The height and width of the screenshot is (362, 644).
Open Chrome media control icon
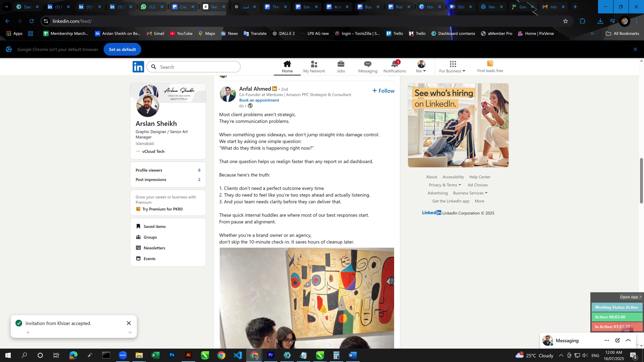coord(612,21)
